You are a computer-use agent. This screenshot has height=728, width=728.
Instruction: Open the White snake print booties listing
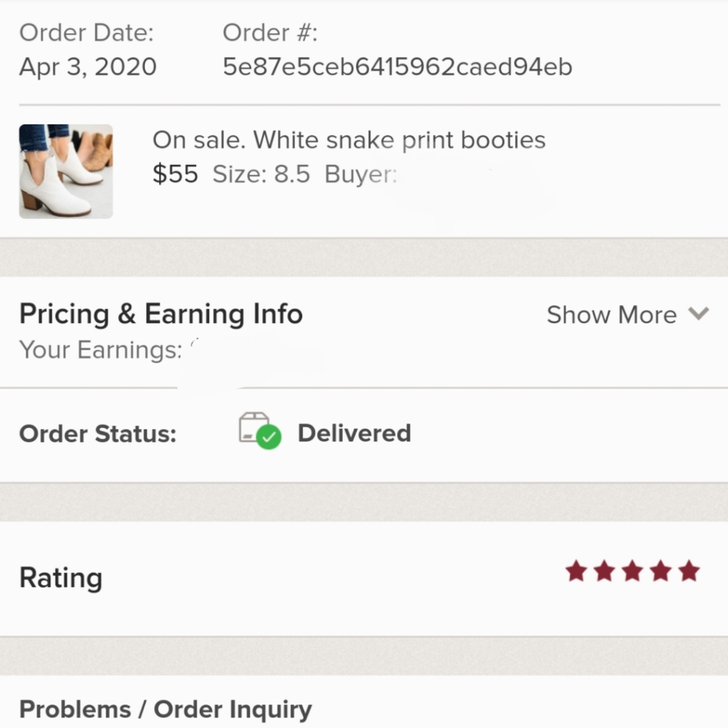click(348, 140)
